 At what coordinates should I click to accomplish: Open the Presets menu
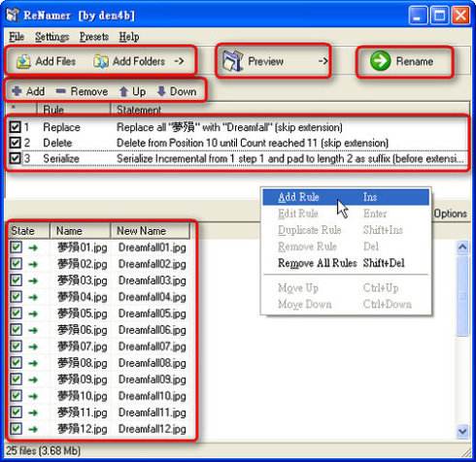tap(94, 37)
